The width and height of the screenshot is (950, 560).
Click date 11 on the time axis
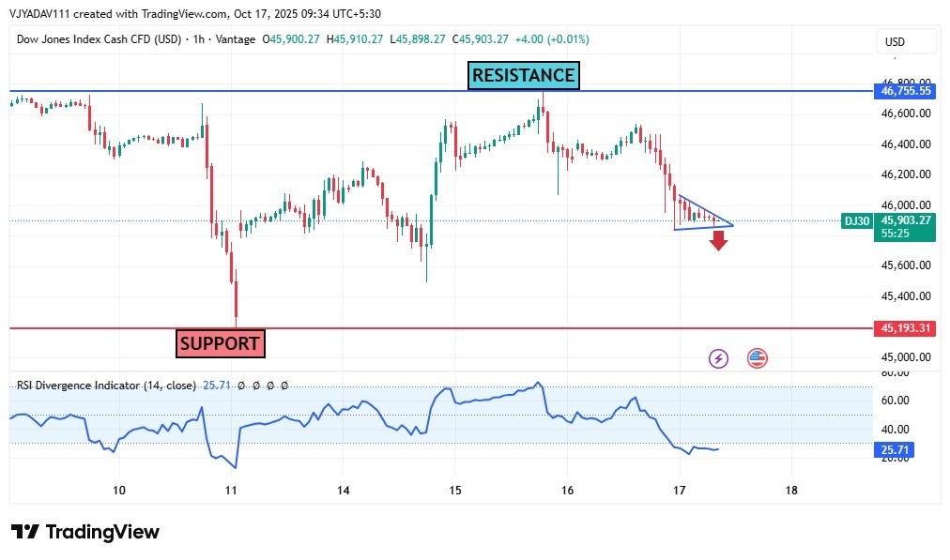[x=231, y=490]
